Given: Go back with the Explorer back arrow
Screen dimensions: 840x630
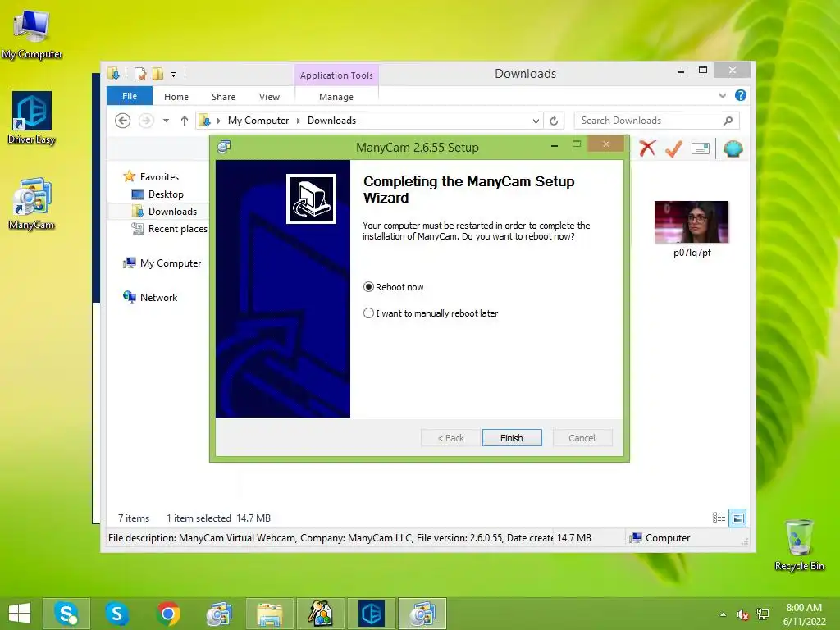Looking at the screenshot, I should [x=123, y=121].
